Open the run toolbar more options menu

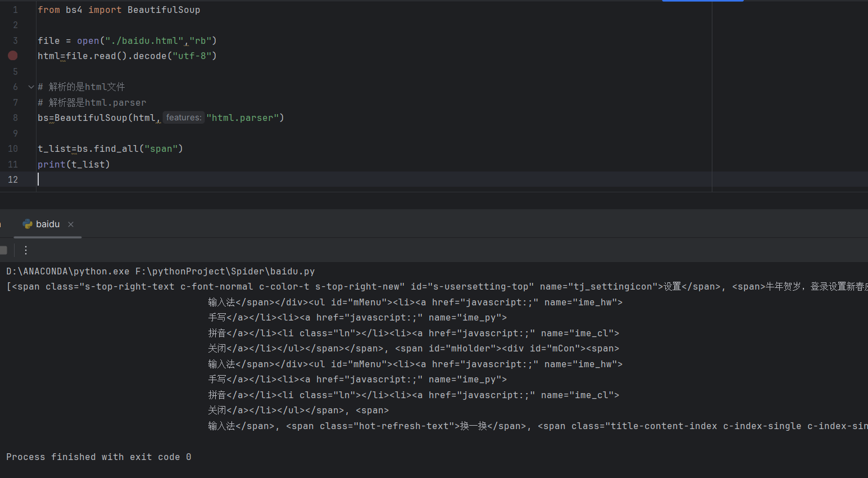[26, 250]
